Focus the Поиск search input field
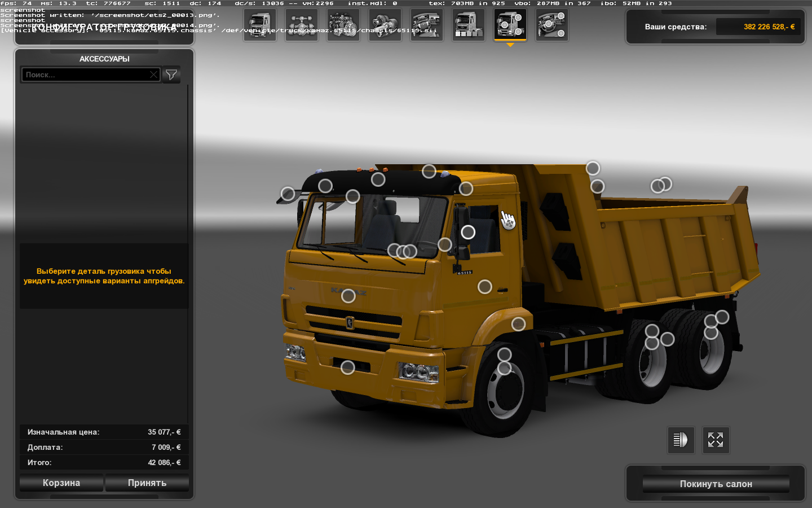This screenshot has width=812, height=508. pos(90,75)
